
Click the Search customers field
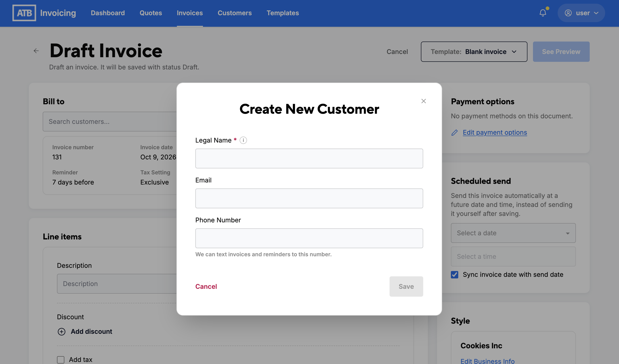[x=110, y=122]
